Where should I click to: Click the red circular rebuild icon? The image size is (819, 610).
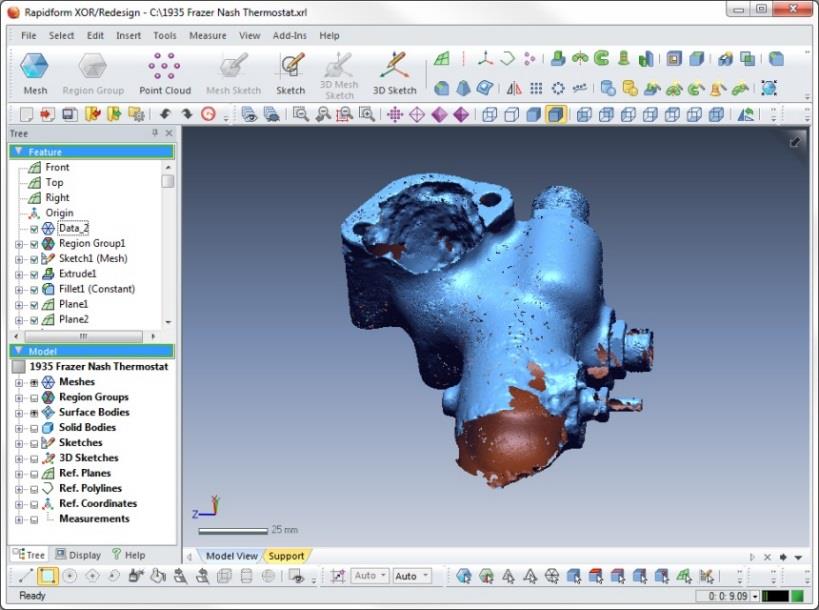(208, 113)
